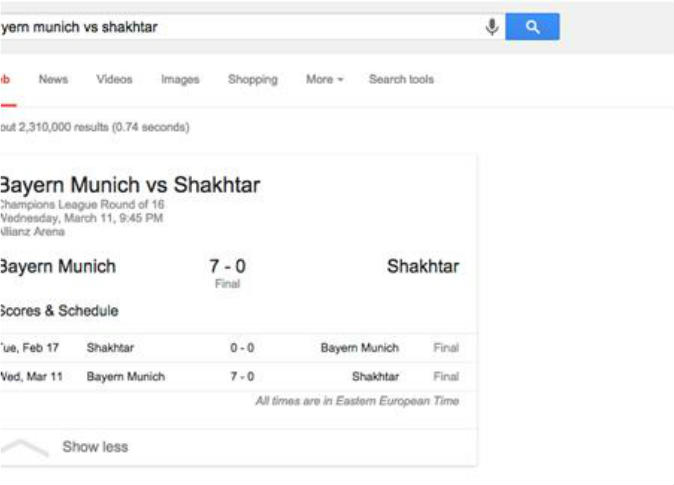Select the Bayern Munich vs Shakhtar heading
The width and height of the screenshot is (674, 485).
click(129, 185)
